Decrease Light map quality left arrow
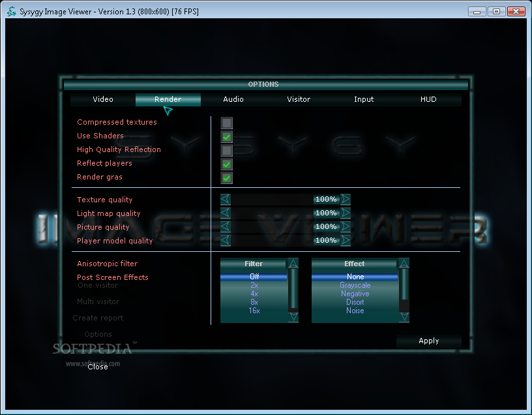532x415 pixels. tap(226, 213)
